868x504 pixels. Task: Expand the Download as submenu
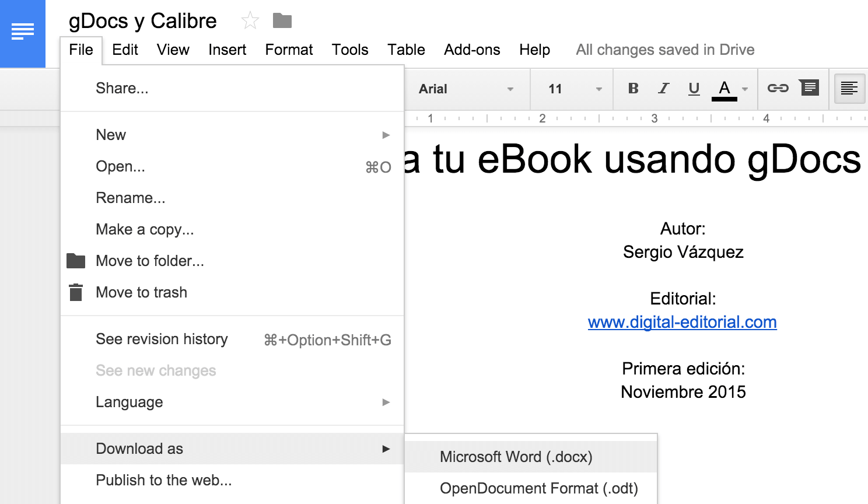139,449
